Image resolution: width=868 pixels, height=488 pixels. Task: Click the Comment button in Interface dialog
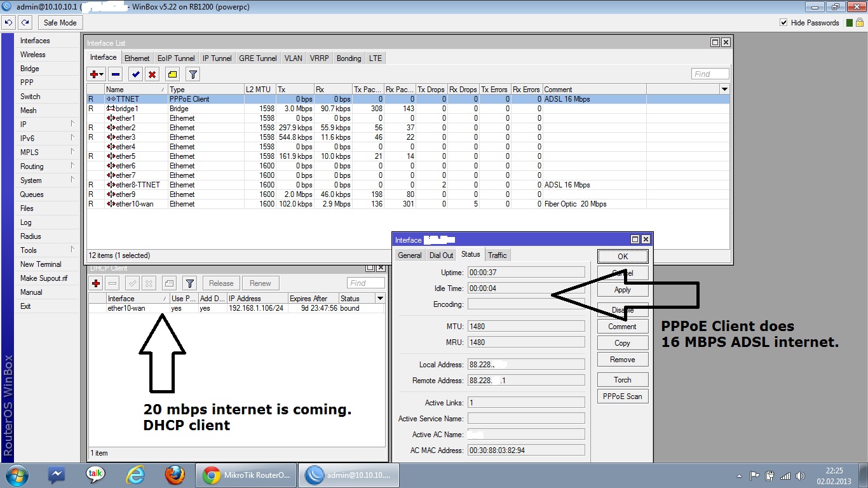(x=623, y=327)
